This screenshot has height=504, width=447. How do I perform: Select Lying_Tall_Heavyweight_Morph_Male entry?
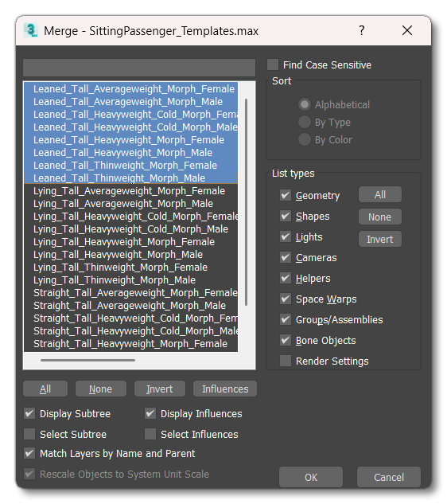coord(131,255)
